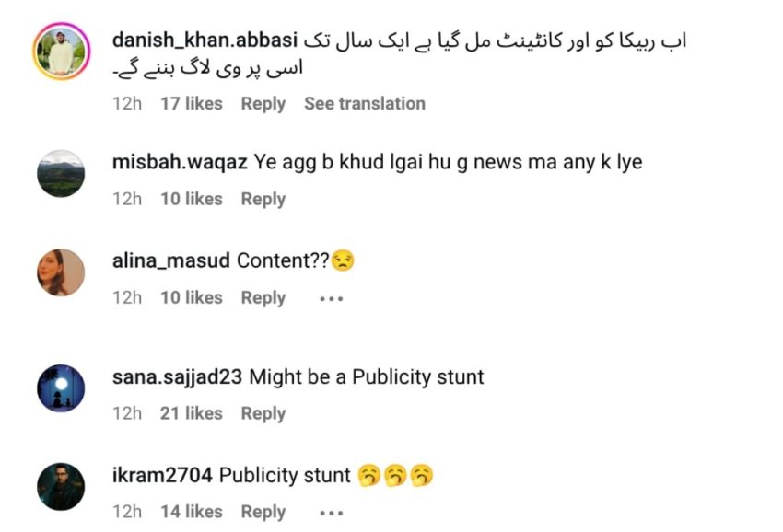Reply to sana.sajjad23's comment
783x532 pixels.
(x=263, y=413)
